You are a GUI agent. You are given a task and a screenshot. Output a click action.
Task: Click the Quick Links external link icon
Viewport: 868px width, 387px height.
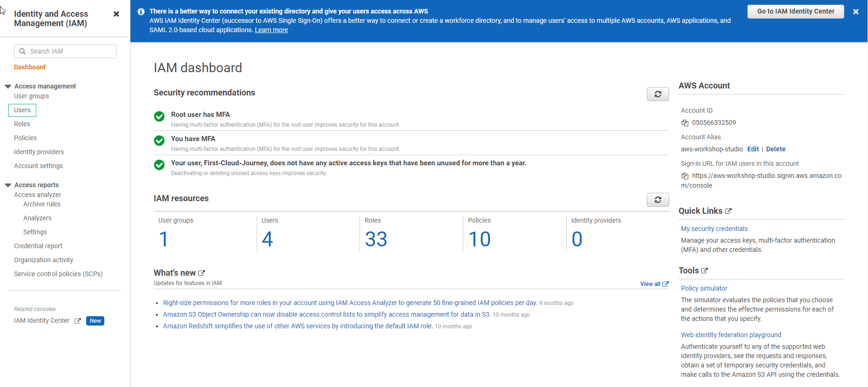(x=728, y=211)
